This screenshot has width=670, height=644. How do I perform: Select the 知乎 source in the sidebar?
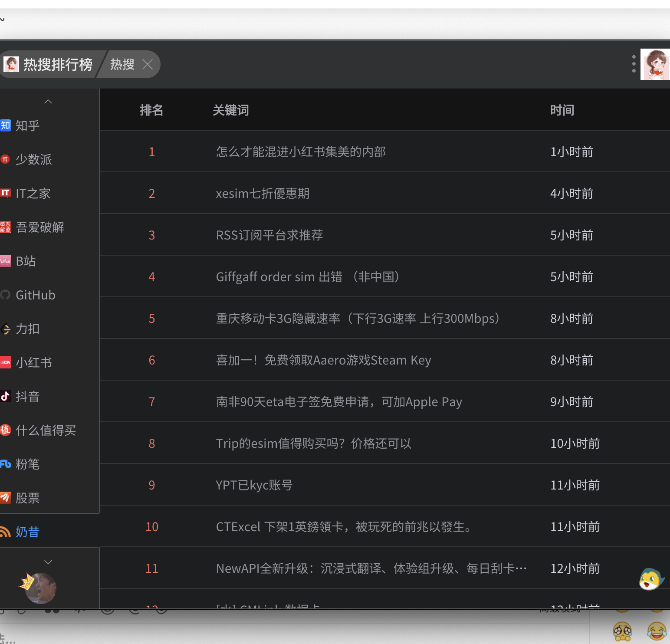(27, 125)
